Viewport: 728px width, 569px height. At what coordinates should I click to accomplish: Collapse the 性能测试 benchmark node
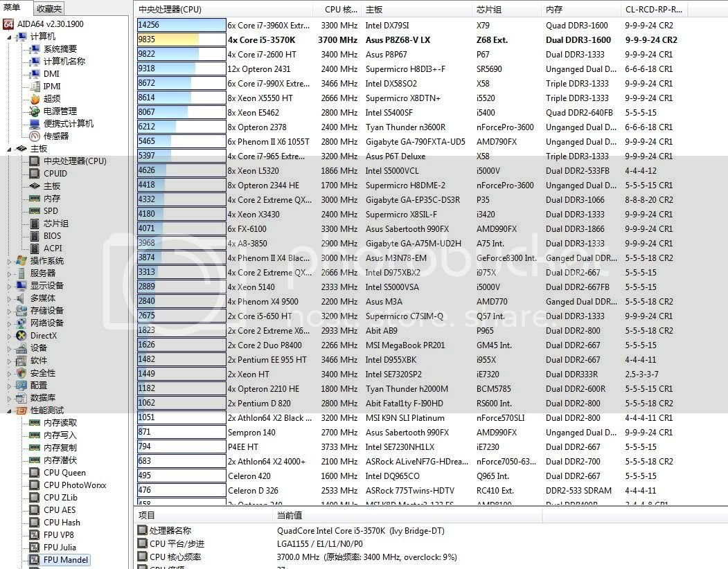10,410
